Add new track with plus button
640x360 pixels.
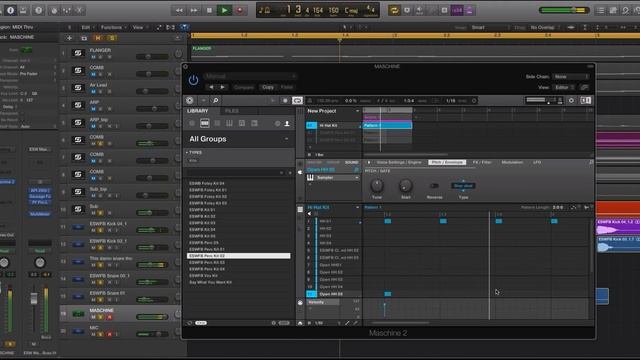[69, 38]
